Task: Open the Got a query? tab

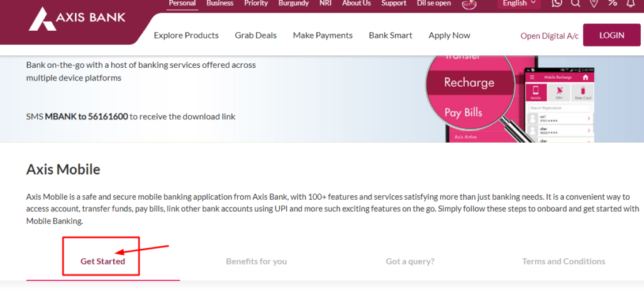Action: pos(410,261)
